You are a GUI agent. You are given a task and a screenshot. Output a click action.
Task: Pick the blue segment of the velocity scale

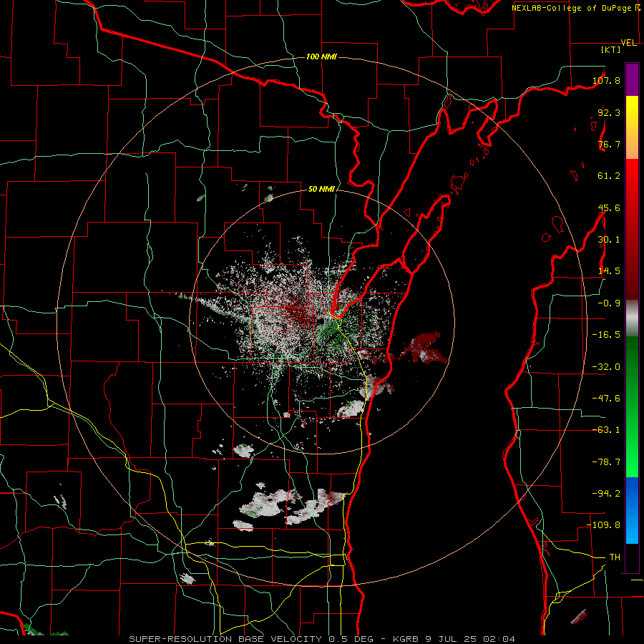pyautogui.click(x=632, y=510)
